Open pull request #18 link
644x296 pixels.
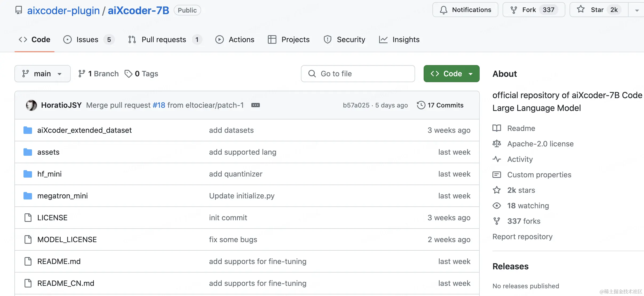[x=159, y=105]
